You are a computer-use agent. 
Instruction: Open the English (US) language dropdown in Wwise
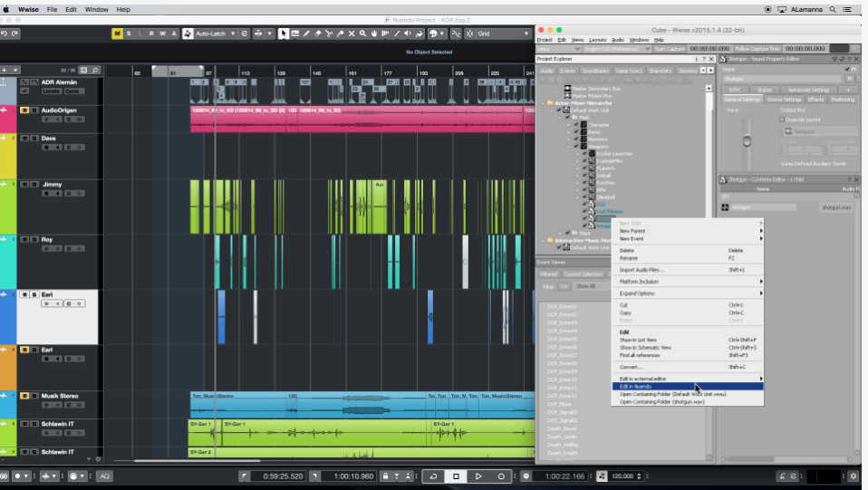tap(617, 49)
